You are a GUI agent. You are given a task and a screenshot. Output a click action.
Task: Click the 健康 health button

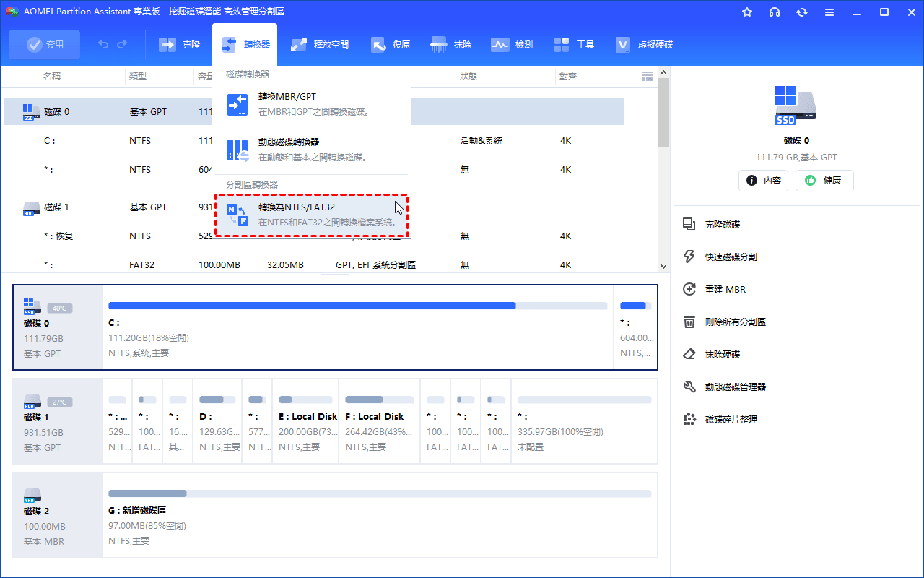824,181
